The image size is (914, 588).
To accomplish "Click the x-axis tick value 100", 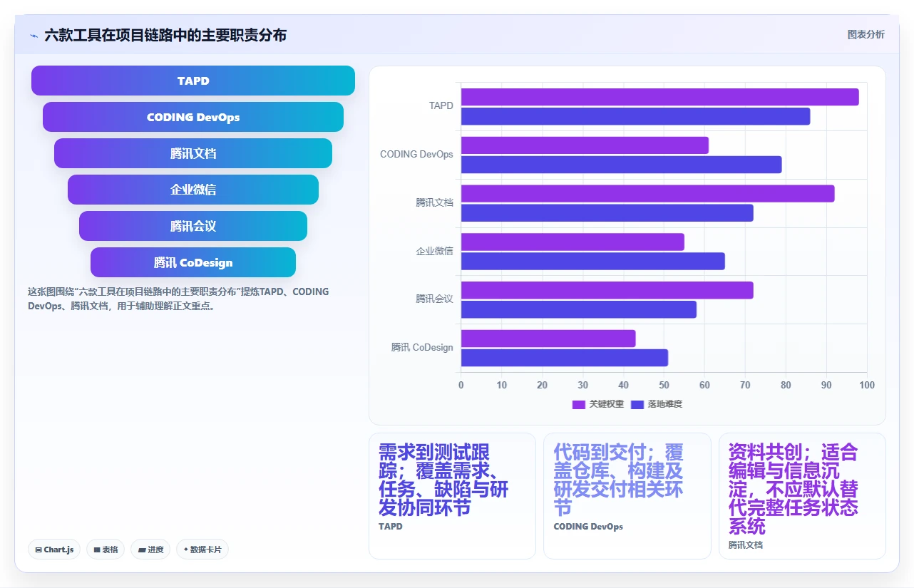I will coord(867,385).
